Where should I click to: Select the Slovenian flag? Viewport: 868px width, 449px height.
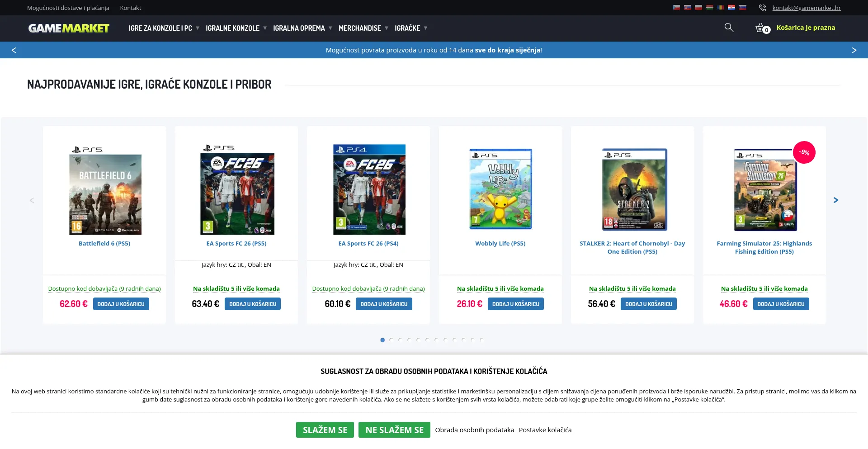[x=743, y=8]
